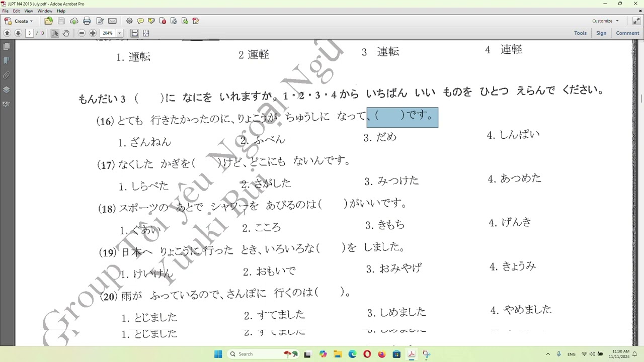The width and height of the screenshot is (644, 362).
Task: Toggle read mode expand icon
Action: tap(636, 21)
